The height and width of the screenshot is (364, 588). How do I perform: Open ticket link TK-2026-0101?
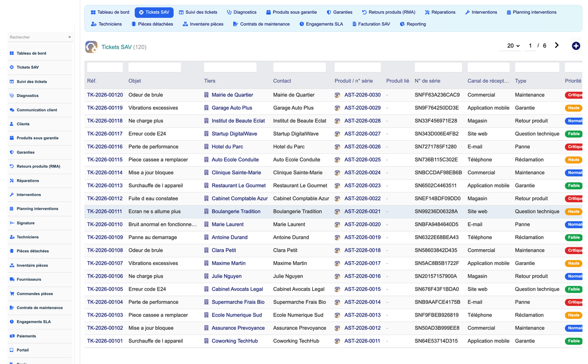click(105, 341)
